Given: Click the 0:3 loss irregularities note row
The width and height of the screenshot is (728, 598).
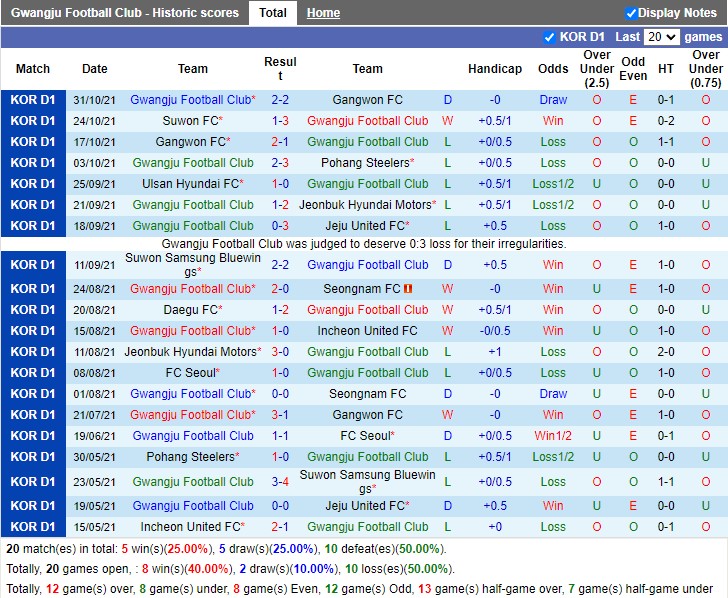Looking at the screenshot, I should tap(364, 244).
